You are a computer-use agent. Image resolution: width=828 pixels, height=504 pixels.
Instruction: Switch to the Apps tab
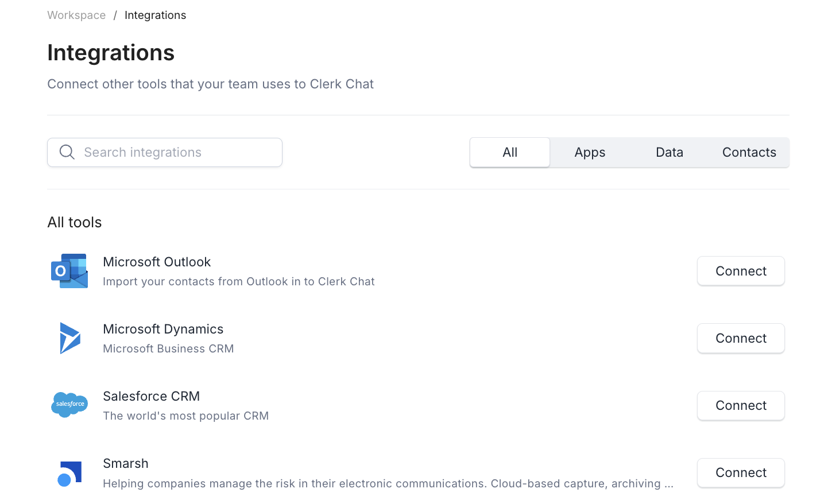tap(590, 152)
